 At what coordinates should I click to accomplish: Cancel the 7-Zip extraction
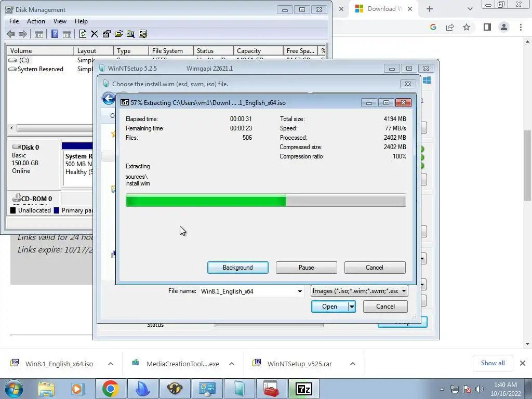tap(375, 268)
